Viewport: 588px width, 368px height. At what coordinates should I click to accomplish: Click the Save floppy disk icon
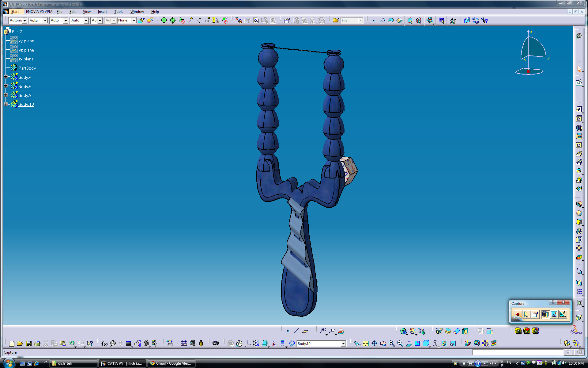pos(29,343)
